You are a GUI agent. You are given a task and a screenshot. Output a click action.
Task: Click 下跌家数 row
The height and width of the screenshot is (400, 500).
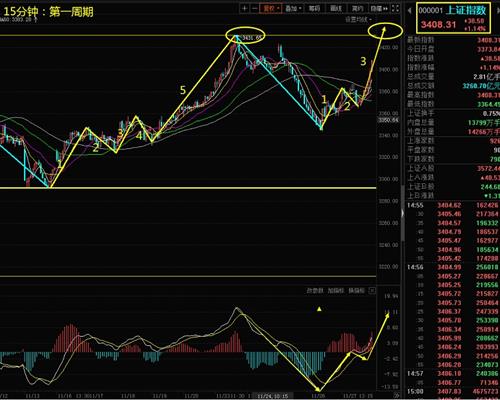pos(453,159)
